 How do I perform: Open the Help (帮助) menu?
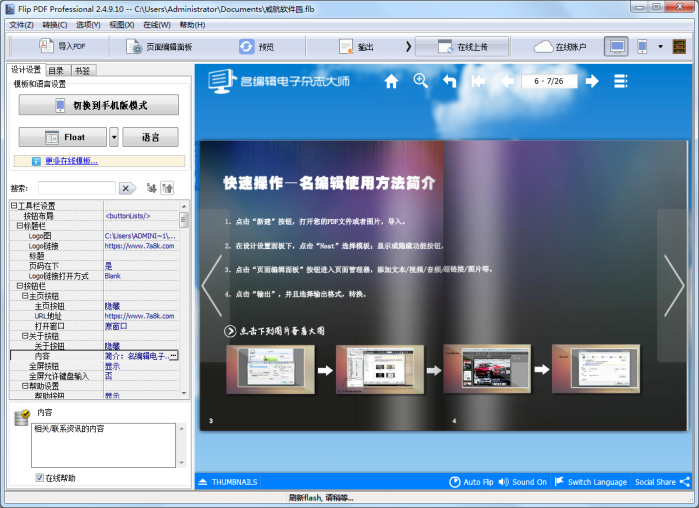(x=192, y=25)
